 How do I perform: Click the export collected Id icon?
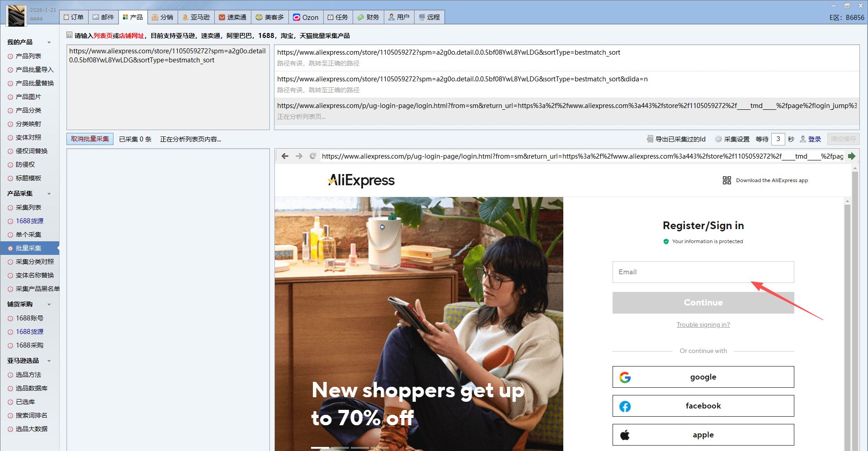pos(650,139)
